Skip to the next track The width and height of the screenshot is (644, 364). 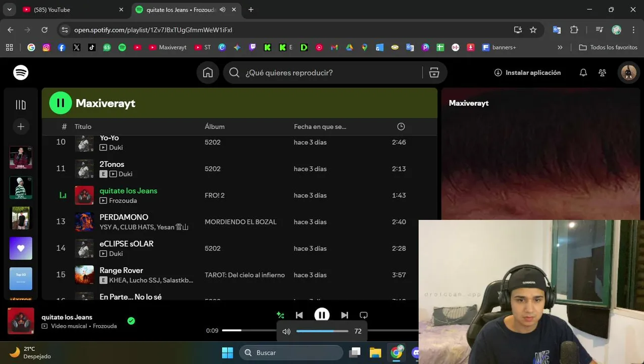(344, 315)
